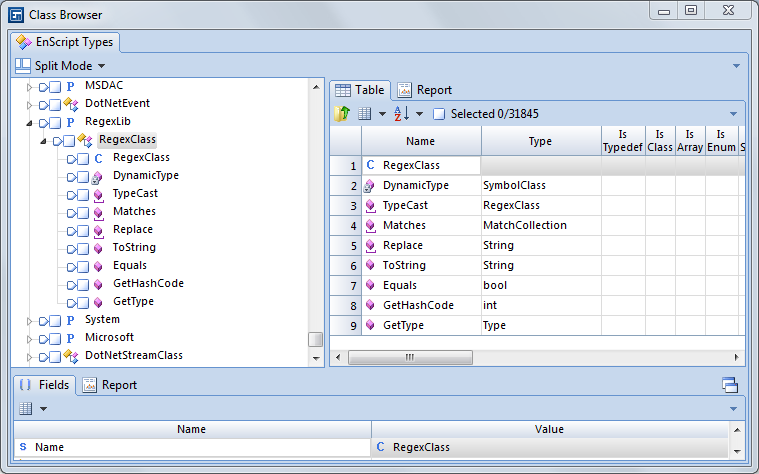Expand the DotNetEvent tree node
The image size is (759, 474).
coord(29,105)
